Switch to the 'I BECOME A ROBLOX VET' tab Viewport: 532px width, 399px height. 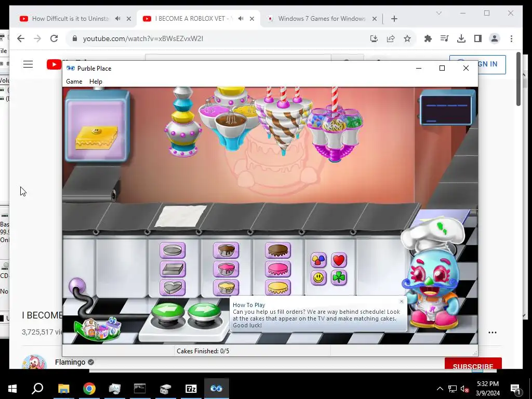pos(193,19)
